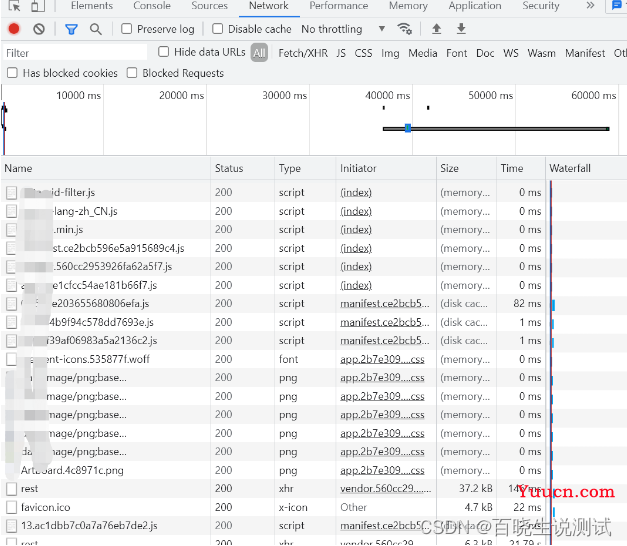Open the No throttling dropdown

[x=343, y=29]
